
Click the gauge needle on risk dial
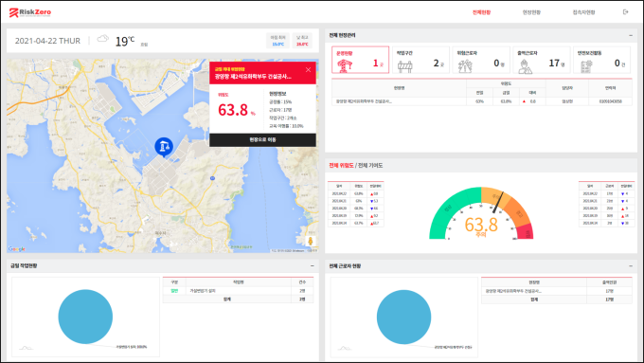[x=498, y=202]
